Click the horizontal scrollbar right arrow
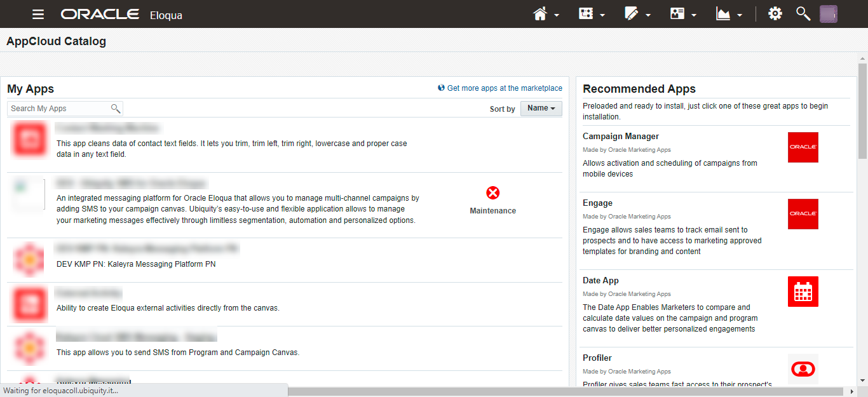This screenshot has height=397, width=868. [853, 391]
